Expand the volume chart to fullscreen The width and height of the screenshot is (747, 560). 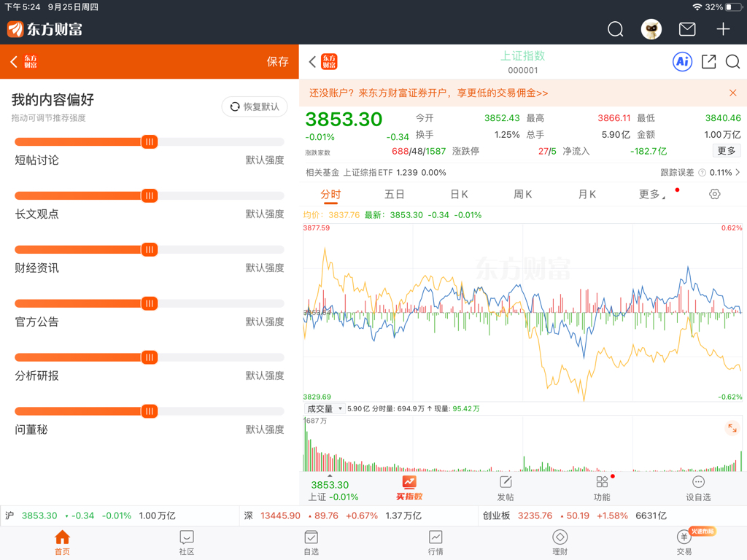click(x=732, y=428)
